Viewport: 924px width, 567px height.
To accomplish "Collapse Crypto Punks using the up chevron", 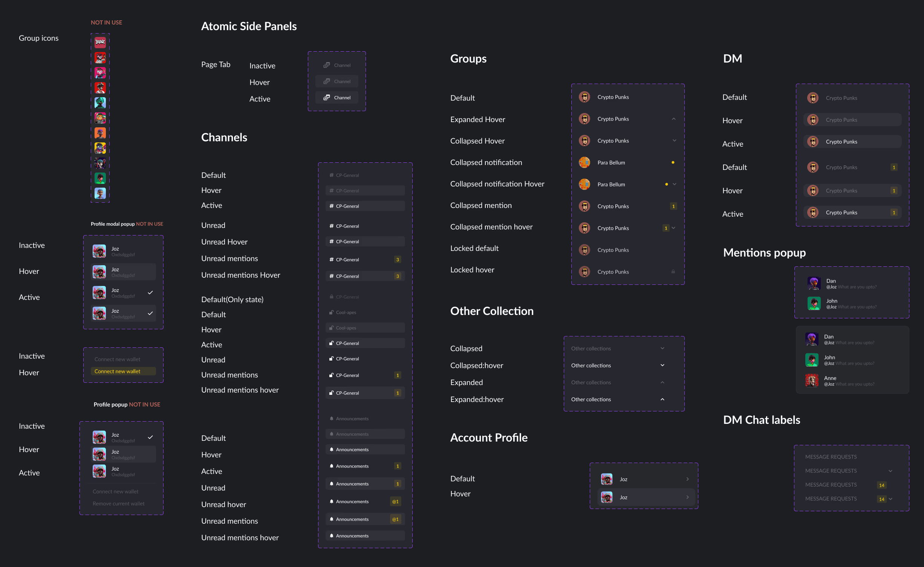I will pyautogui.click(x=673, y=119).
